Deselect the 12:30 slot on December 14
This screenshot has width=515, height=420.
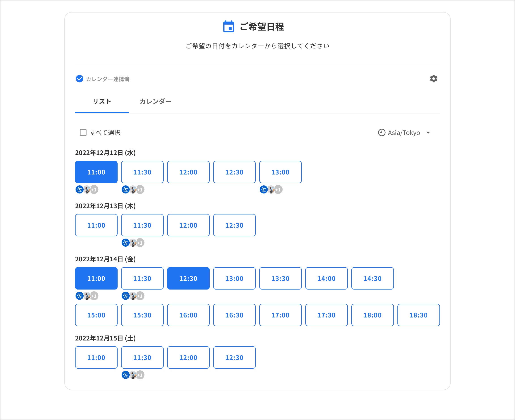coord(188,278)
